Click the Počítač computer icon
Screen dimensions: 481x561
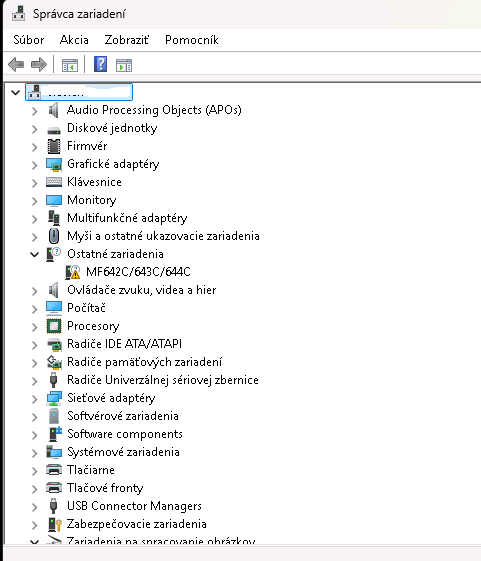click(x=54, y=308)
